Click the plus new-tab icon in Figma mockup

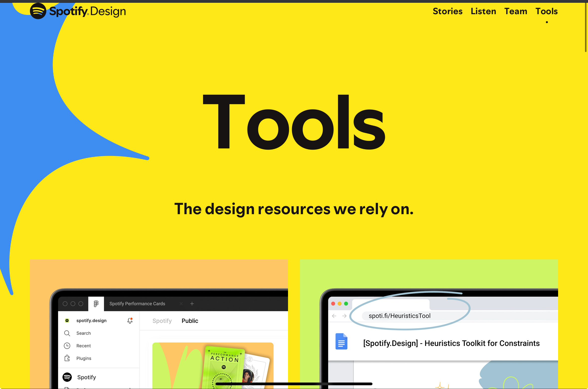[x=192, y=304]
